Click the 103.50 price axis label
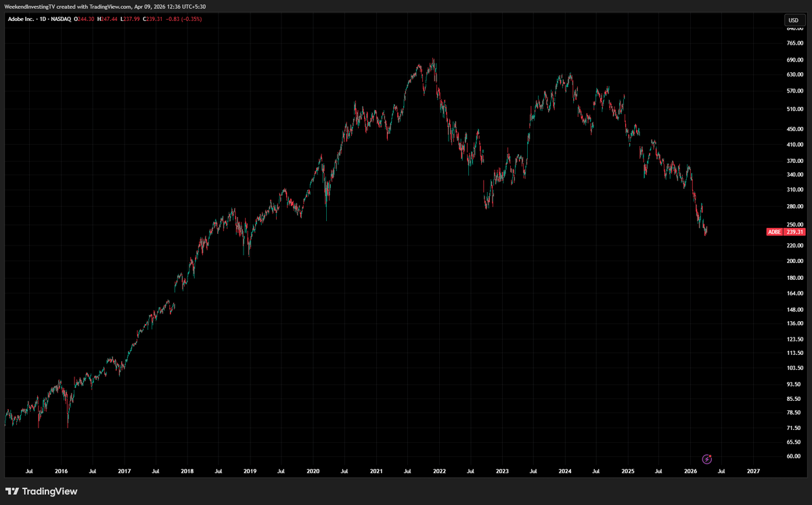This screenshot has height=505, width=812. [x=794, y=368]
